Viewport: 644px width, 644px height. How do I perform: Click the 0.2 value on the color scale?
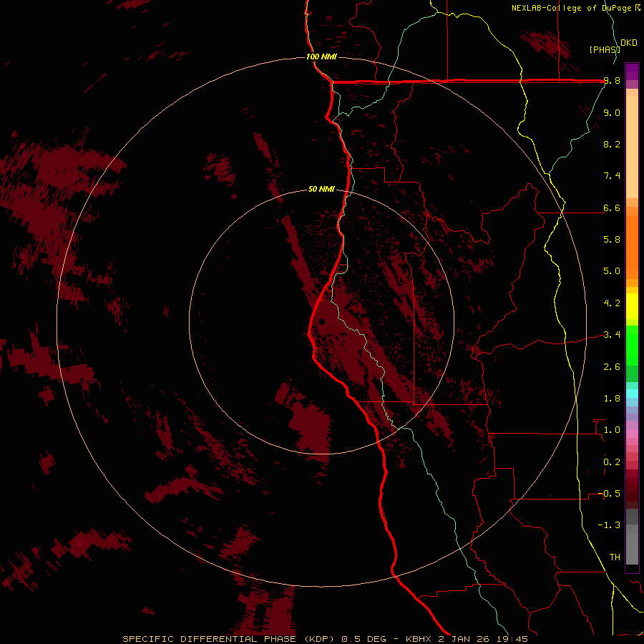click(612, 462)
